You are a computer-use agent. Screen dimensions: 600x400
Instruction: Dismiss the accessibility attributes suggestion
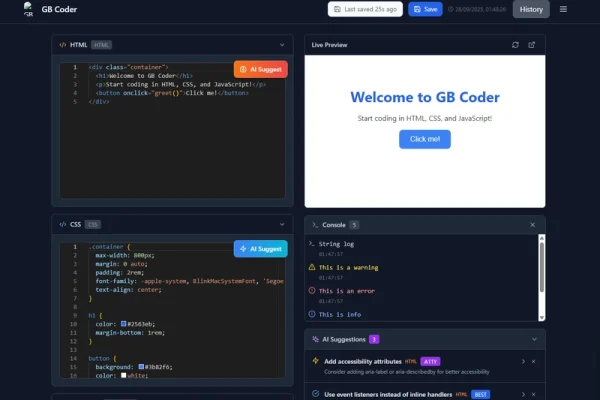(x=533, y=361)
